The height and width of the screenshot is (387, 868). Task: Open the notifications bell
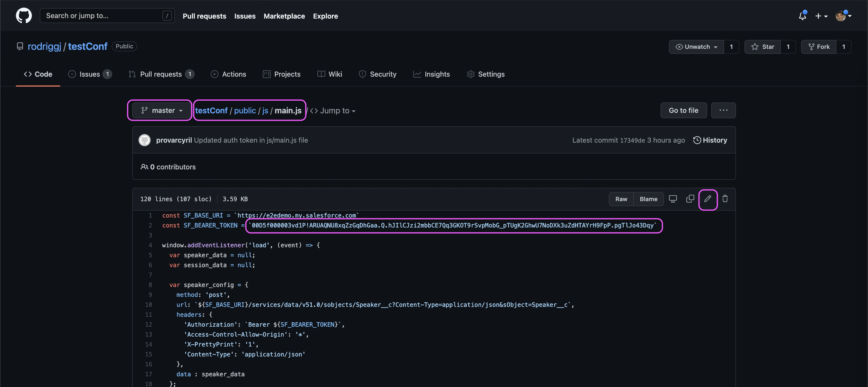(x=802, y=16)
